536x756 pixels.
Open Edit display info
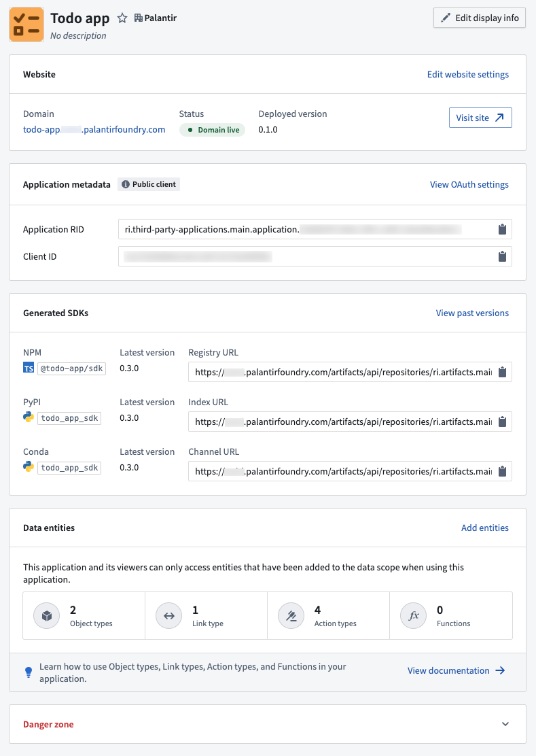click(x=480, y=18)
